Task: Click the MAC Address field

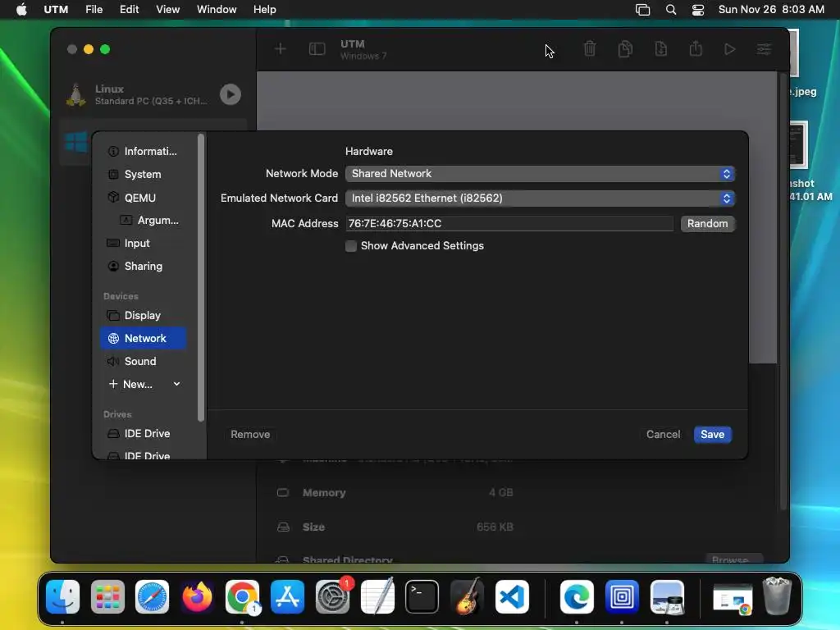Action: click(x=509, y=223)
